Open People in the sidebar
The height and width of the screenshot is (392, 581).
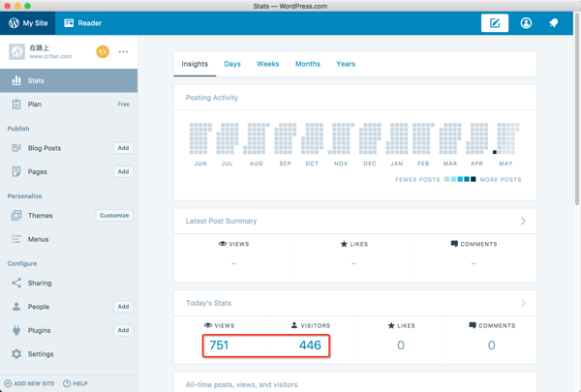coord(39,307)
